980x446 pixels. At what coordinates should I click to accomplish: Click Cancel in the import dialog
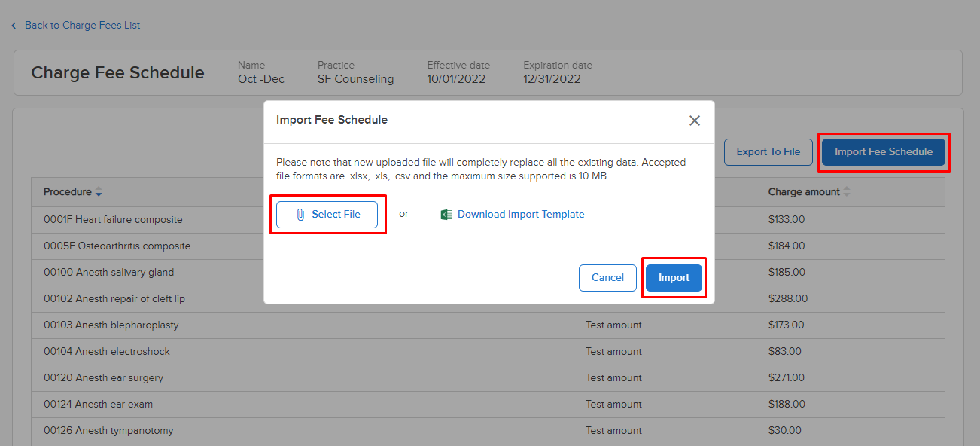tap(607, 277)
